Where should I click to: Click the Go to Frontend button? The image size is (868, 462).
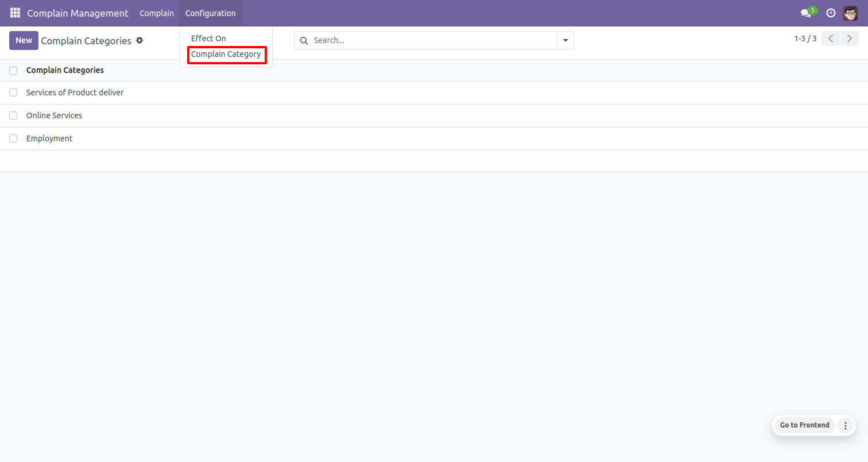click(x=804, y=425)
